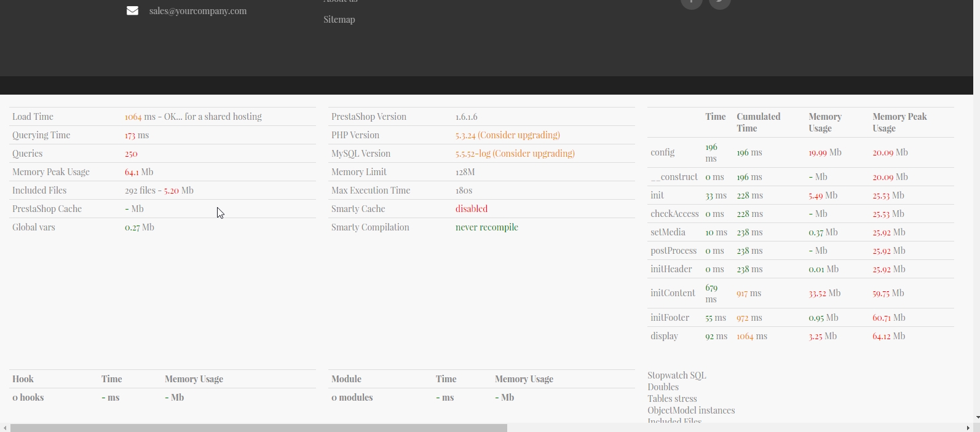Screen dimensions: 980x432
Task: Select the init memory usage 5.49 Mb
Action: click(x=823, y=195)
